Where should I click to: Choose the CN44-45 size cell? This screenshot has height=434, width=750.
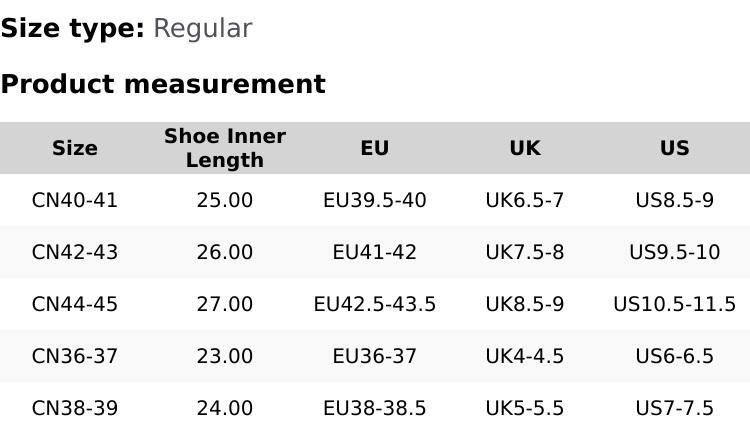coord(75,304)
